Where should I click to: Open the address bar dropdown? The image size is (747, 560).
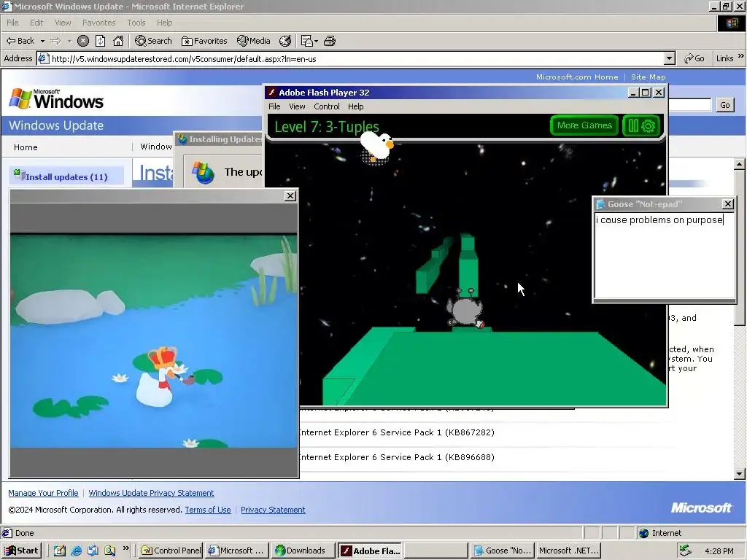pos(670,58)
